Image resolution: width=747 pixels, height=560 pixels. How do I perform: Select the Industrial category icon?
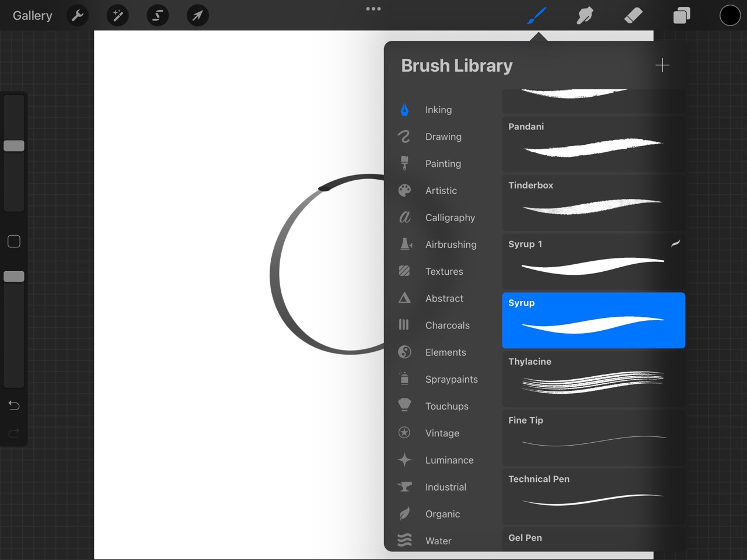pyautogui.click(x=404, y=487)
